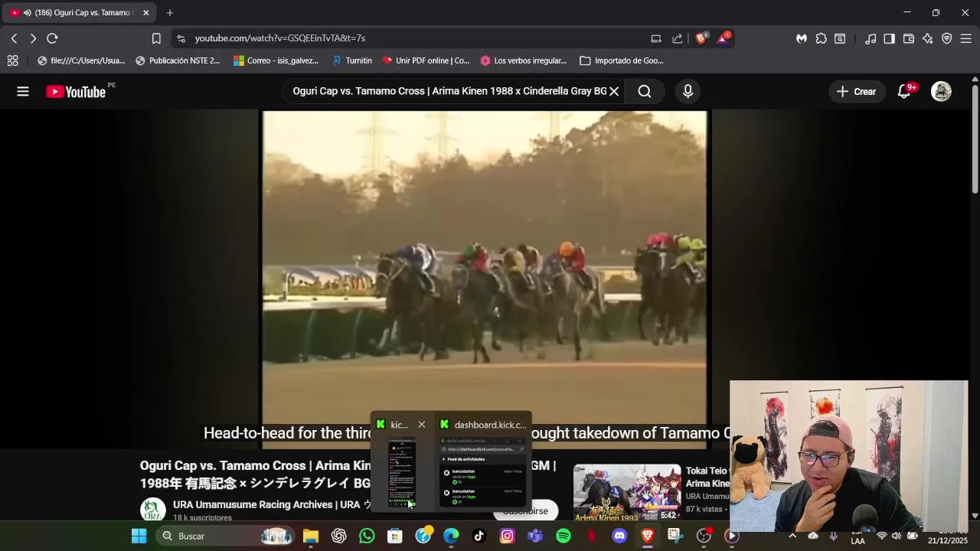Open Microsoft Teams from taskbar
The image size is (980, 551).
click(535, 536)
